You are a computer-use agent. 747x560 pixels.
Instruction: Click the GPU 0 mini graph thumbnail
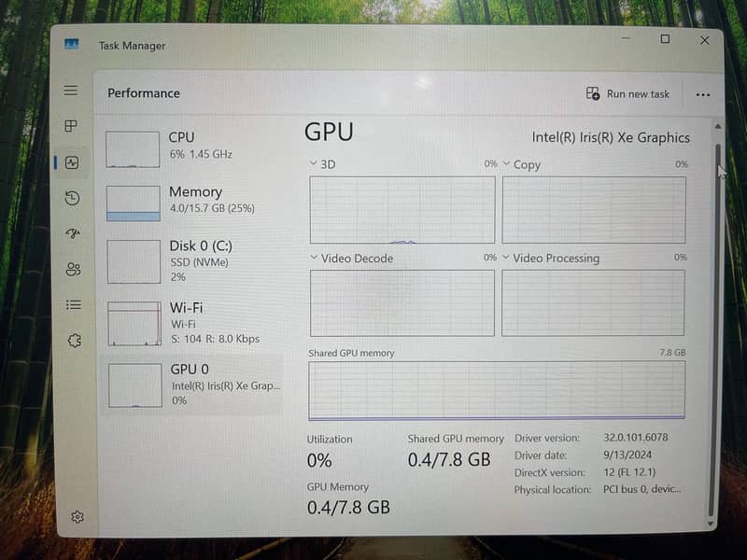pyautogui.click(x=135, y=385)
